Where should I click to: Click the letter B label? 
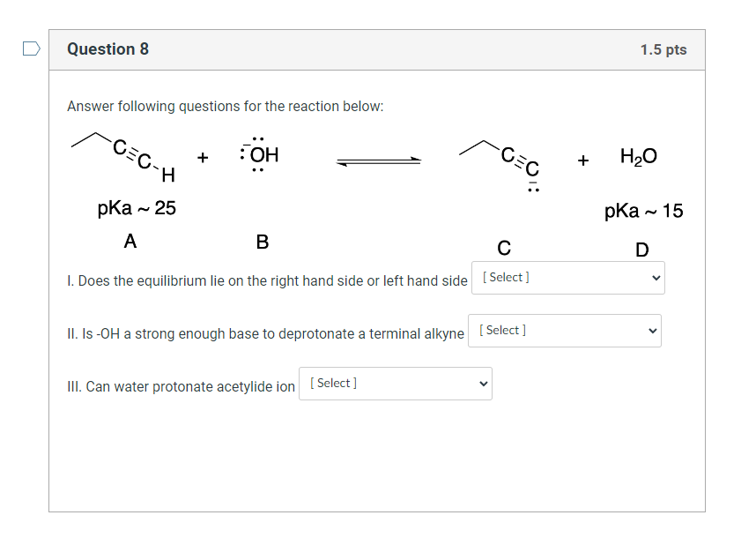pos(262,242)
